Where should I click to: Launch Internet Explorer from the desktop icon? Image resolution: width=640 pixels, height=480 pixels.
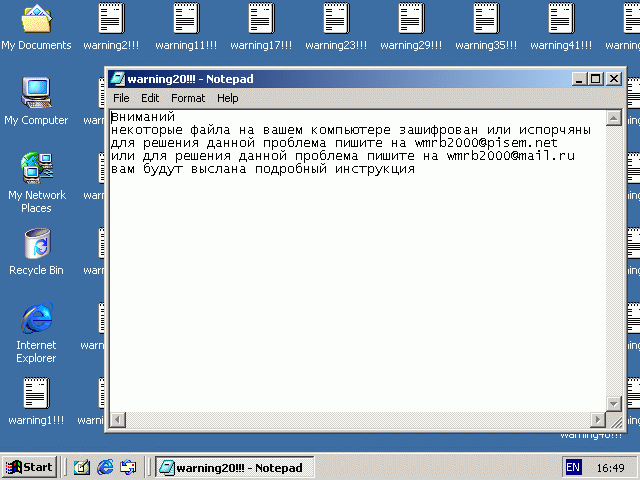(x=36, y=318)
